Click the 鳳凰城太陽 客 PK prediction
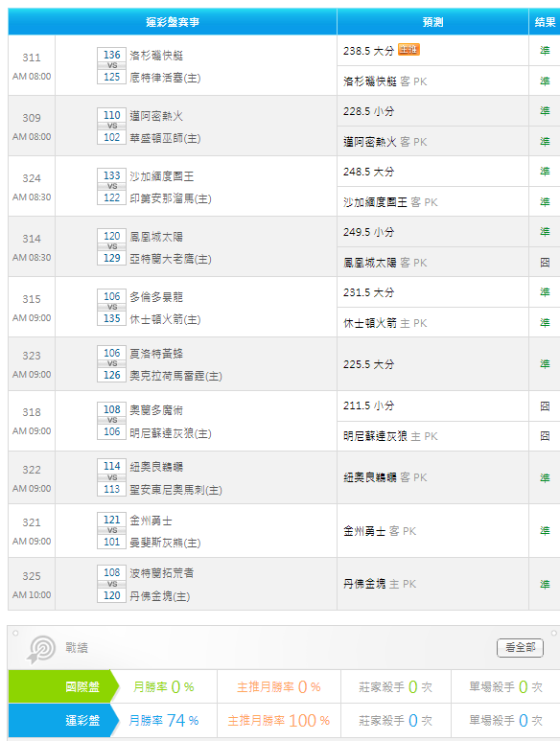Screen dimensions: 560x741 point(385,263)
